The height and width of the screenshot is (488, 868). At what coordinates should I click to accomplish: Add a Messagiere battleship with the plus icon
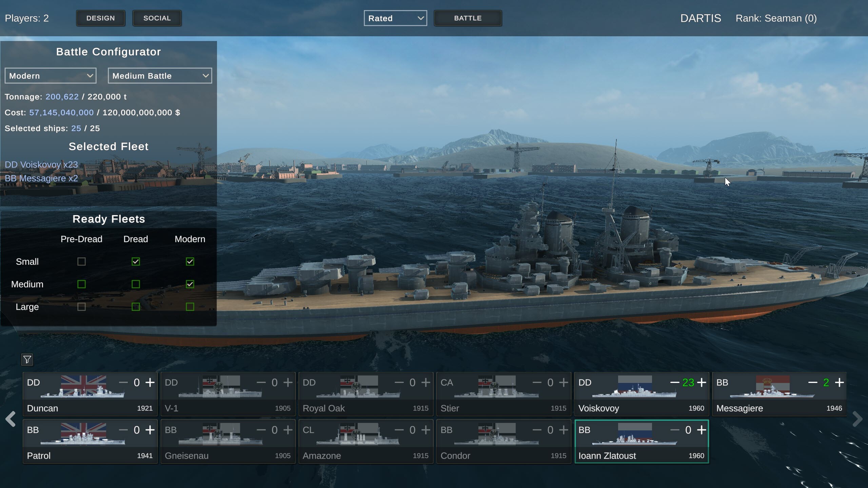[840, 382]
